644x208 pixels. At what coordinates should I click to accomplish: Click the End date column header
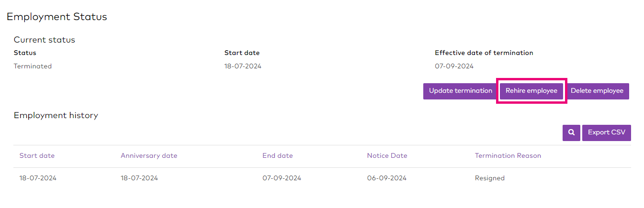tap(277, 156)
